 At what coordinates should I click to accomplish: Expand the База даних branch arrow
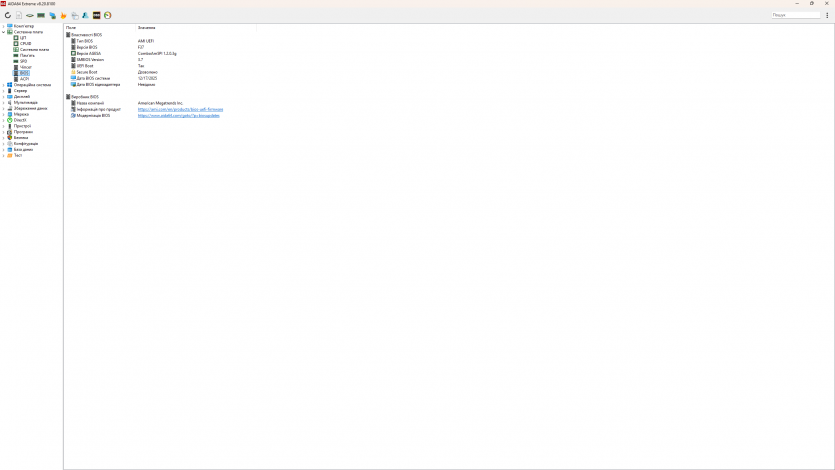(x=3, y=149)
